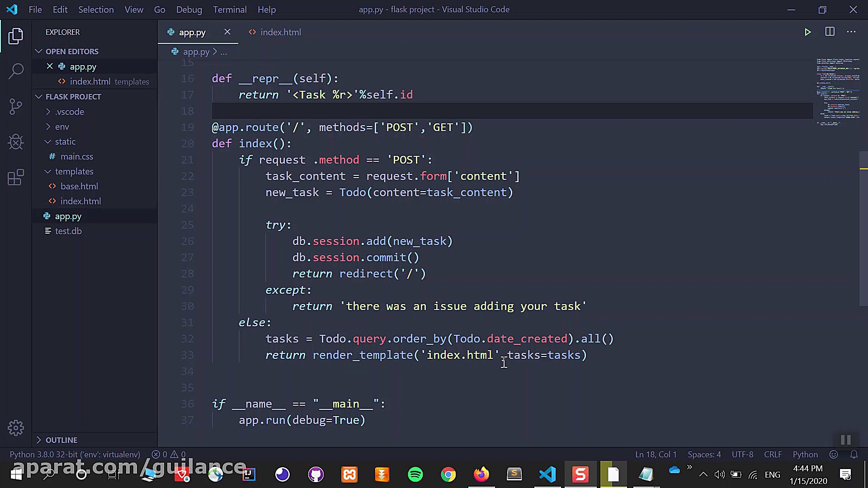868x488 pixels.
Task: Run Python file with play button
Action: click(x=807, y=32)
